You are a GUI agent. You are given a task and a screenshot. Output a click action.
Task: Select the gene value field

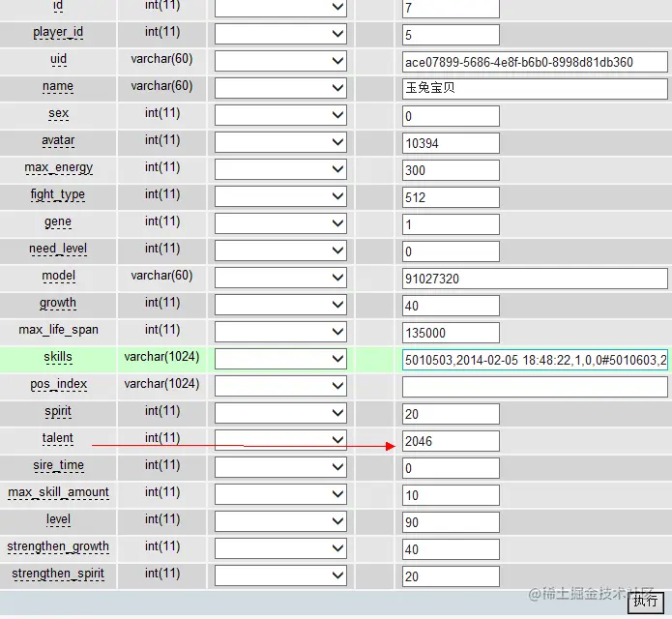point(451,224)
